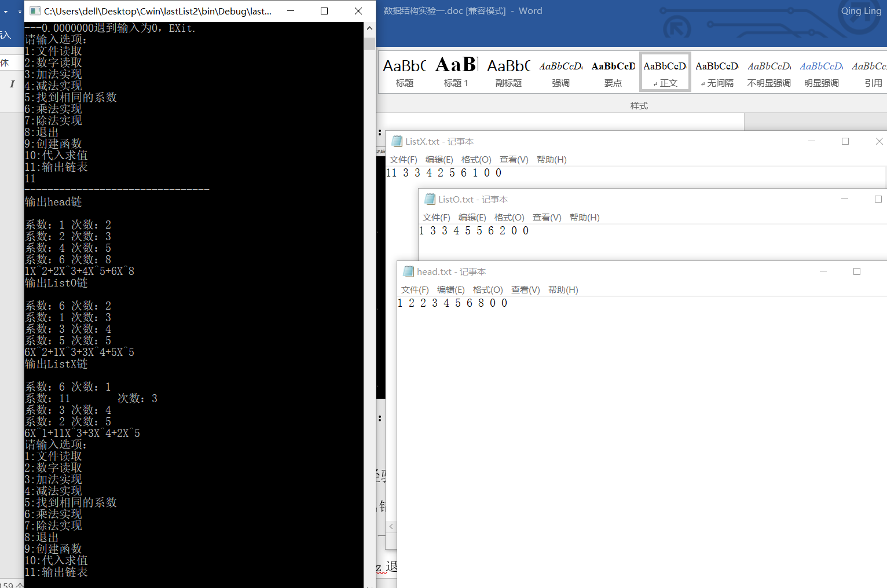Maximize the ListO.txt Notepad window
The width and height of the screenshot is (887, 588).
[x=878, y=199]
